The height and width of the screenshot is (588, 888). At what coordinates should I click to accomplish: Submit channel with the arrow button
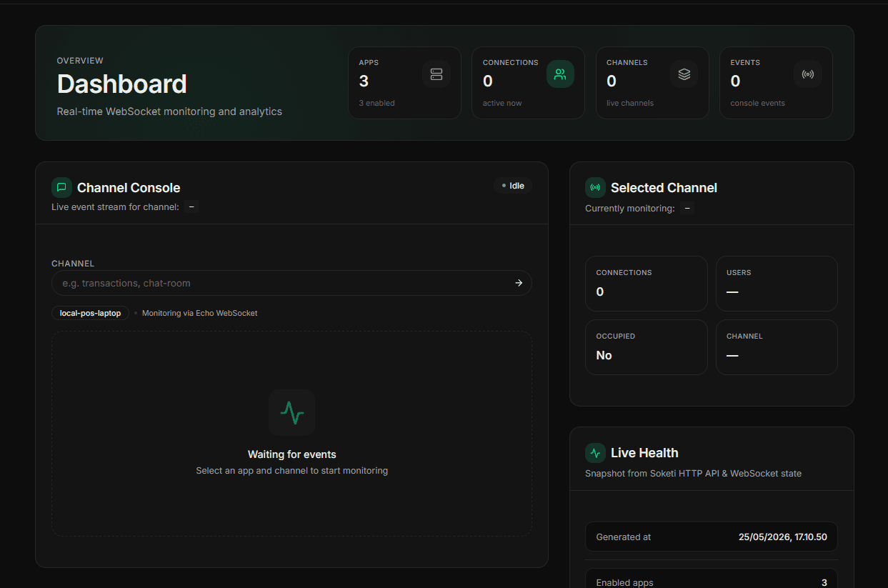(x=519, y=283)
